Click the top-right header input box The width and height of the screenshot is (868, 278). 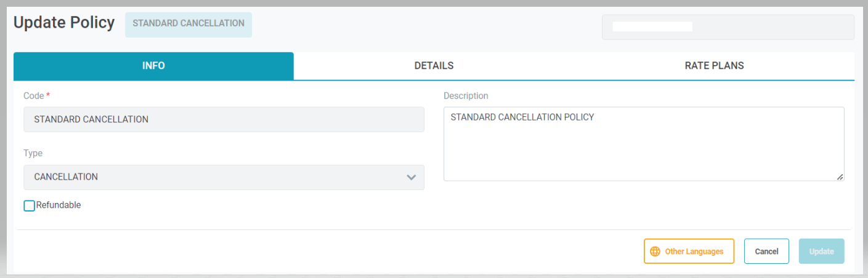click(728, 27)
